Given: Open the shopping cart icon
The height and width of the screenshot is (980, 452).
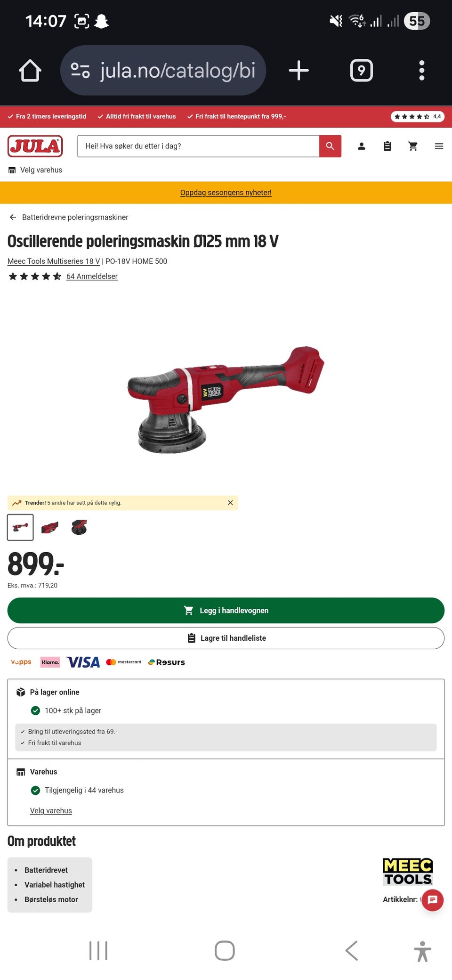Looking at the screenshot, I should 413,146.
